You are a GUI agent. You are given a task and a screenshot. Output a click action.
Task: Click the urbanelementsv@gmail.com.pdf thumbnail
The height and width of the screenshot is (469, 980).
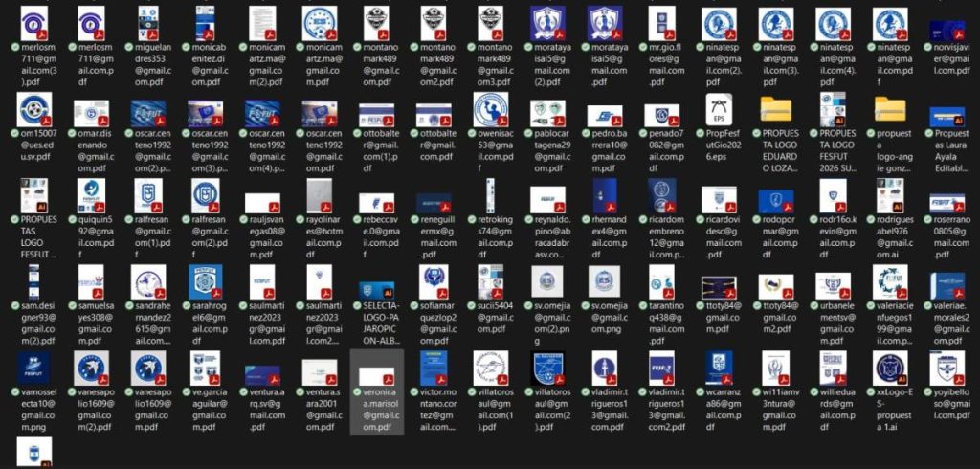833,281
